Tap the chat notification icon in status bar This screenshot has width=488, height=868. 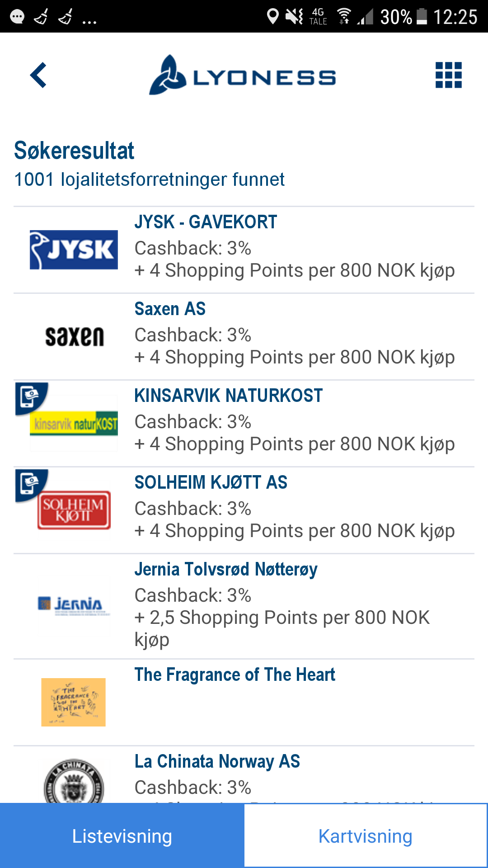pyautogui.click(x=17, y=17)
